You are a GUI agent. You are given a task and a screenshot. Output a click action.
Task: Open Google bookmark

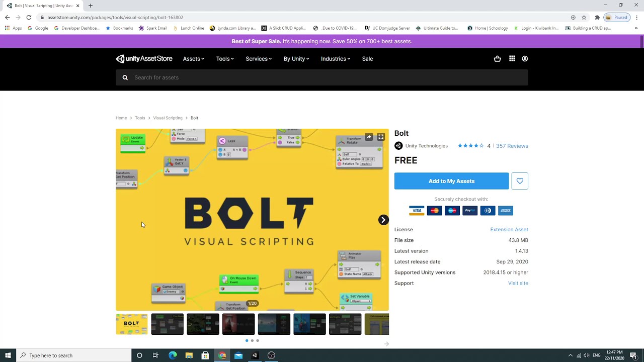tap(38, 28)
